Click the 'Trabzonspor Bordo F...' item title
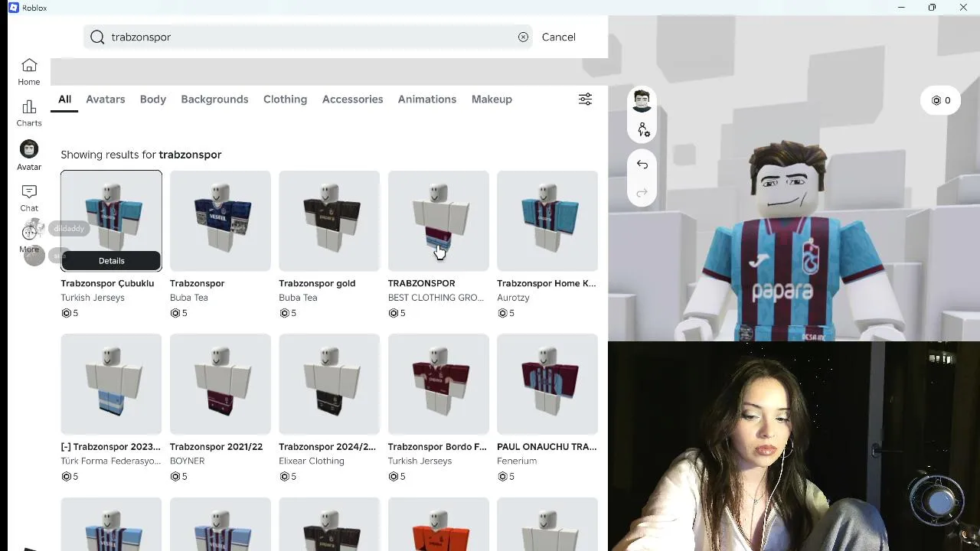Viewport: 980px width, 551px height. coord(437,447)
